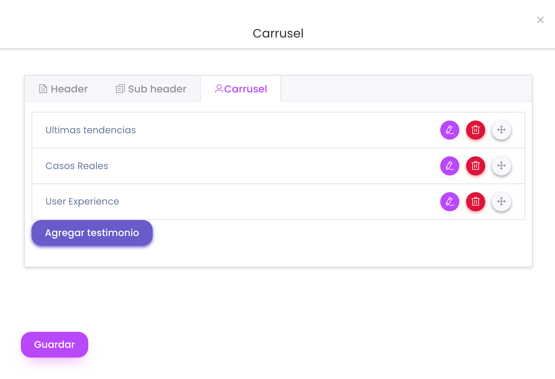Delete the Casos Reales entry
This screenshot has height=379, width=555.
click(x=475, y=166)
